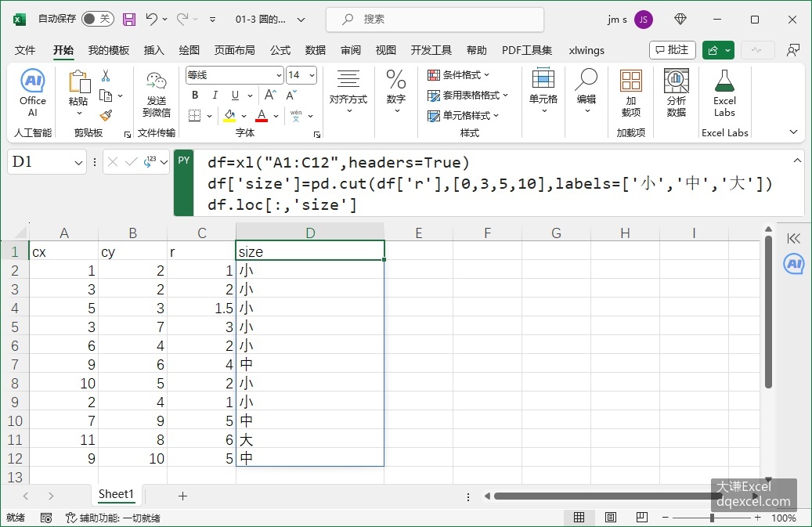Click the Redo arrow
The image size is (812, 527).
[x=182, y=19]
